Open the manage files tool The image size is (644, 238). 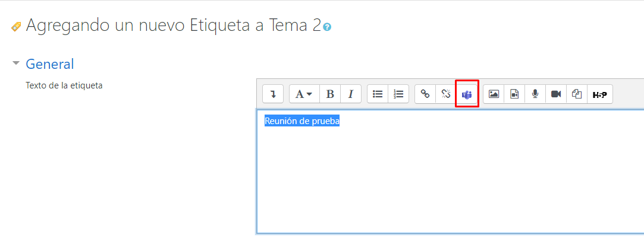click(x=576, y=94)
